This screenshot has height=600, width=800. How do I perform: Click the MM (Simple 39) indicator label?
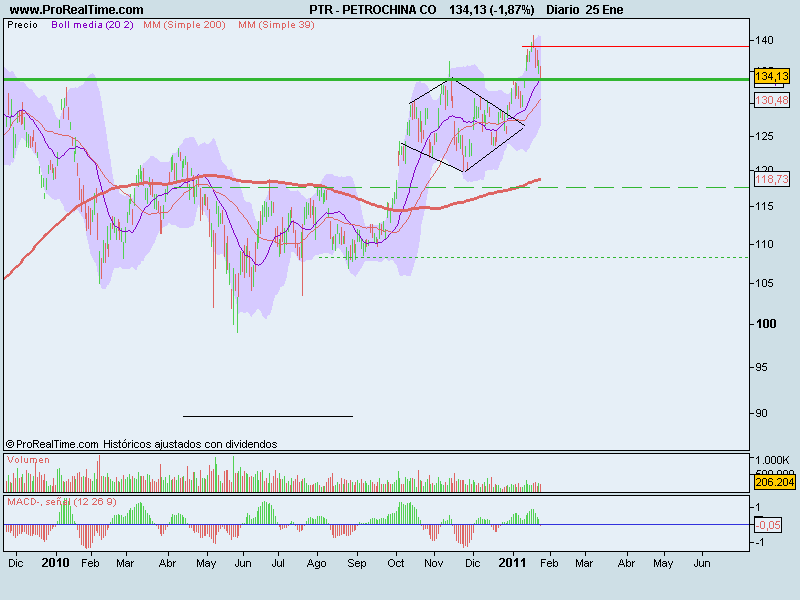coord(276,24)
